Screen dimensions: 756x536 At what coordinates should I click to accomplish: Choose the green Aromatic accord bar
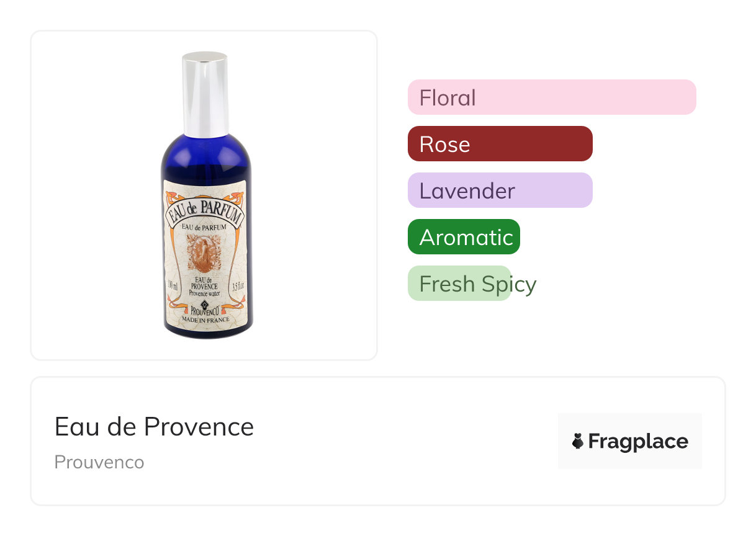464,237
